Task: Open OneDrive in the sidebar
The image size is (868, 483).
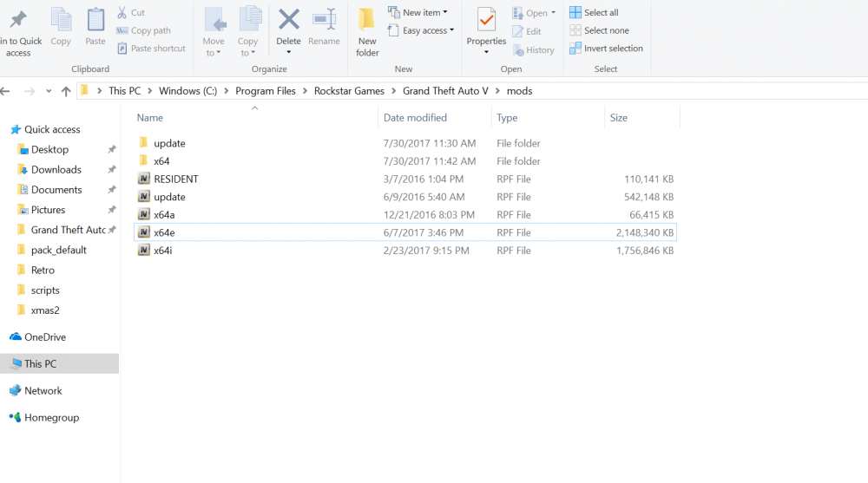Action: click(x=37, y=337)
